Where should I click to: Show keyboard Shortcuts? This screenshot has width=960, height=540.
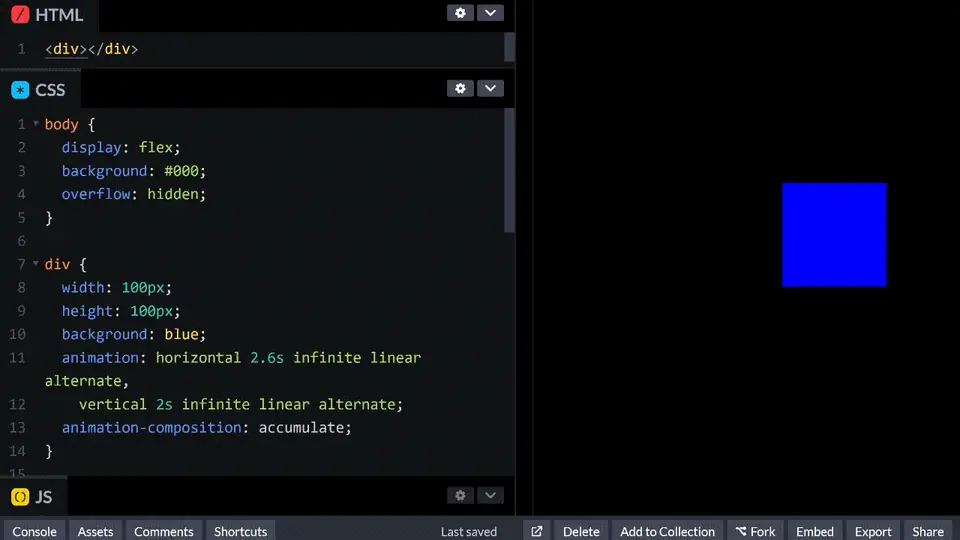[240, 531]
